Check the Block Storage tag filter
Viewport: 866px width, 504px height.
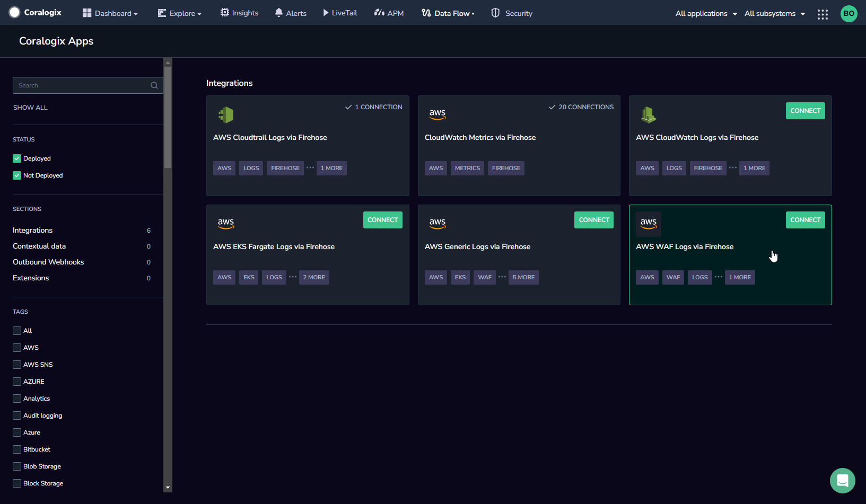17,483
